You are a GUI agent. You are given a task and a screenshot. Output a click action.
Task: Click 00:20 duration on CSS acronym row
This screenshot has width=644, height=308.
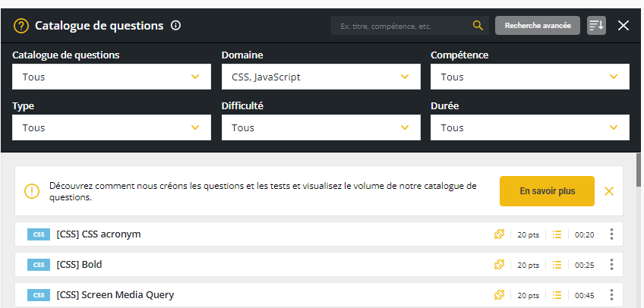pos(585,235)
